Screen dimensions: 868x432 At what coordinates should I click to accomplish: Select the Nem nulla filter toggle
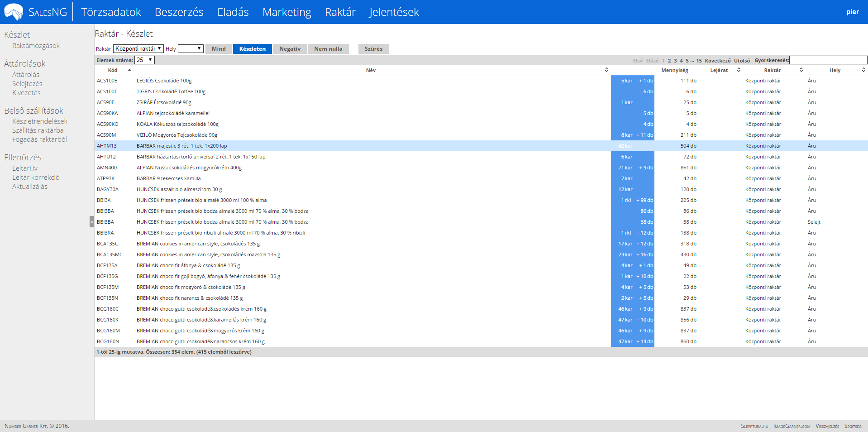pos(328,49)
